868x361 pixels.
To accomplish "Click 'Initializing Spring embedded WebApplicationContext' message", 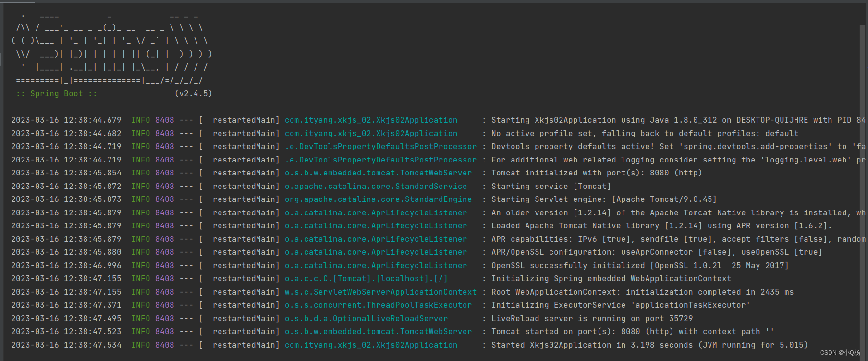I will coord(611,279).
